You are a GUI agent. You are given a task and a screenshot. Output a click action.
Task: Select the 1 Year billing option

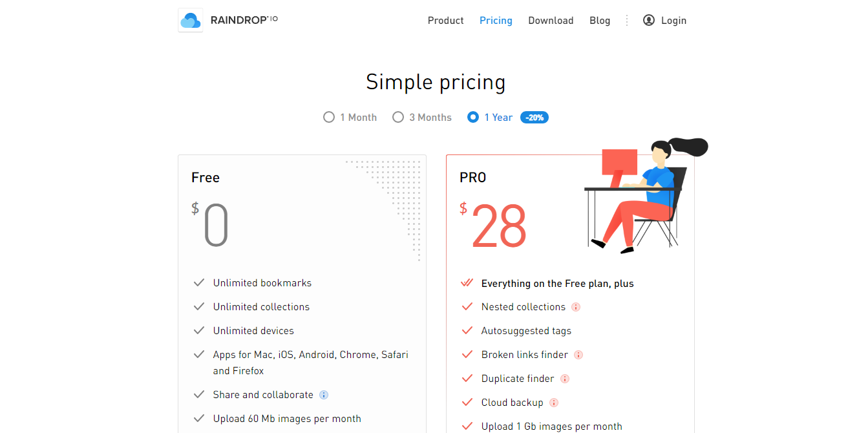click(x=473, y=118)
